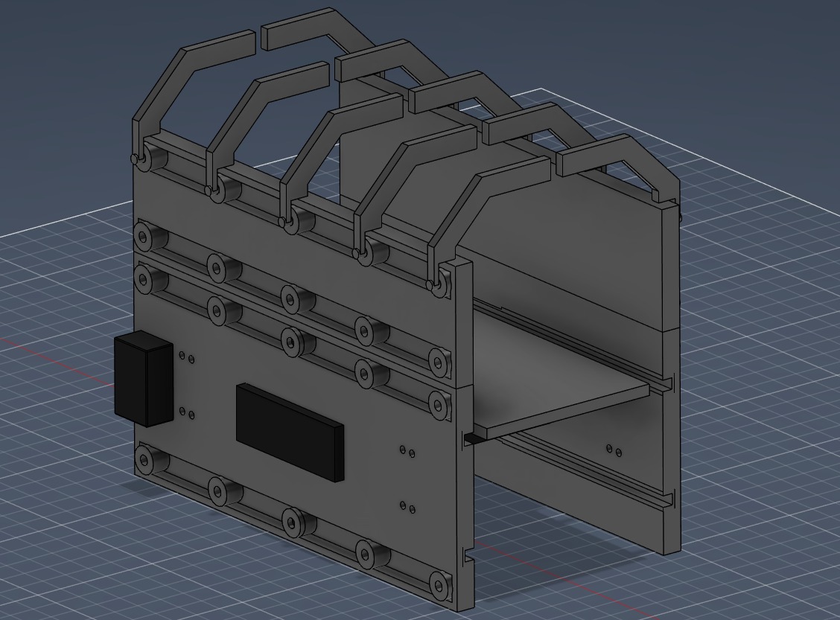Select the wide black rectangular block on front panel
The image size is (840, 620).
click(290, 432)
